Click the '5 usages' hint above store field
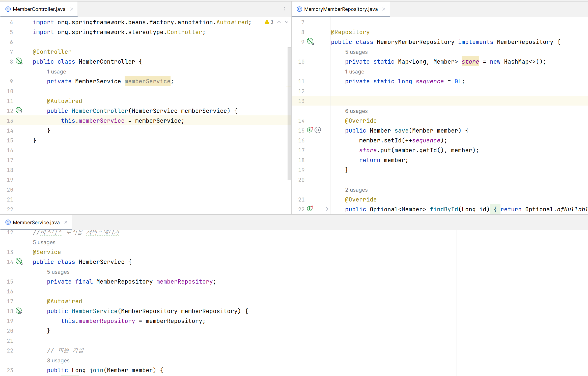 pyautogui.click(x=356, y=52)
